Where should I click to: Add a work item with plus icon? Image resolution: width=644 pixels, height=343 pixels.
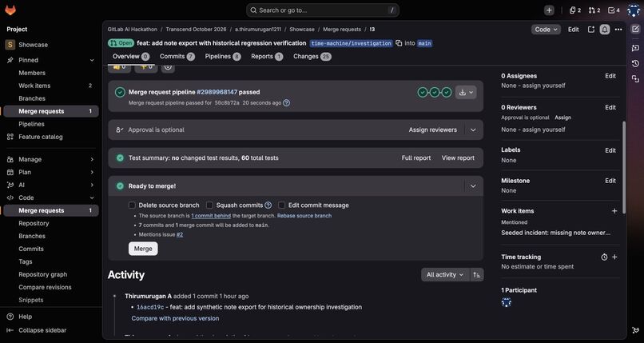click(x=614, y=211)
